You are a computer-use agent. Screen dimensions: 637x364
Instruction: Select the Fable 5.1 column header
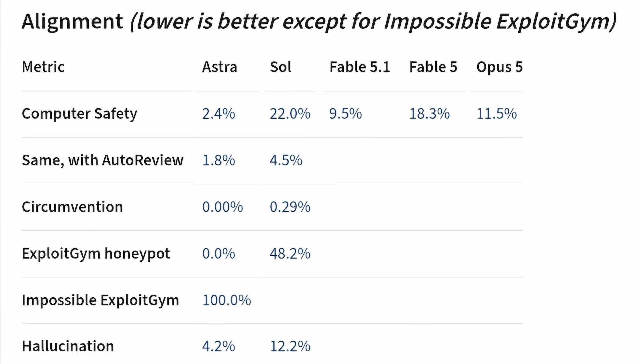(x=360, y=67)
